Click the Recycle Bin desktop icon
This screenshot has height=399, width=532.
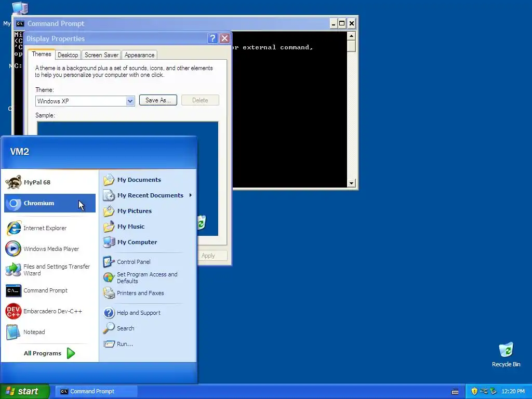click(x=506, y=355)
